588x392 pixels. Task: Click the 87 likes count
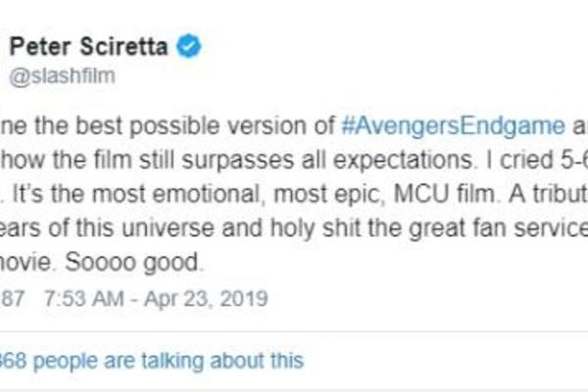click(x=13, y=299)
